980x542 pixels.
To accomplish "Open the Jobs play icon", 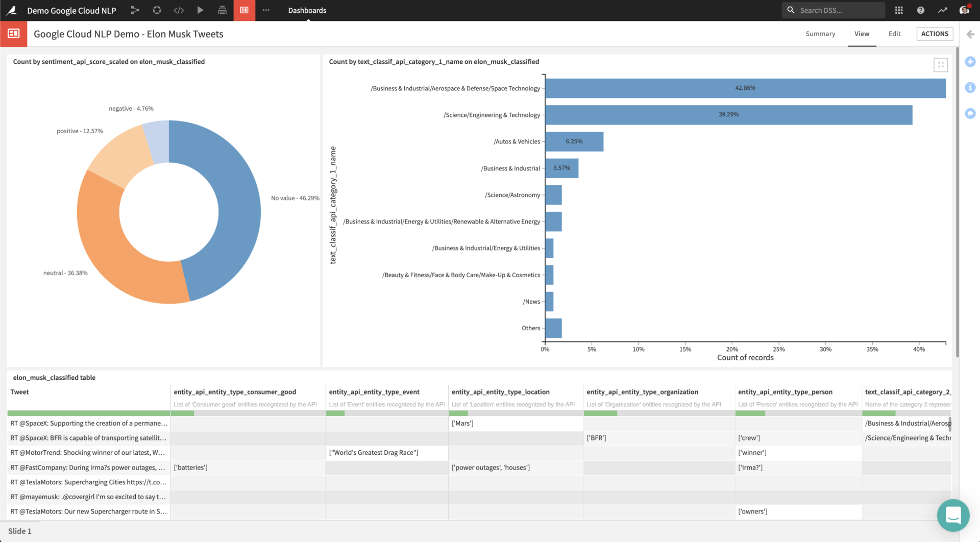I will point(200,10).
